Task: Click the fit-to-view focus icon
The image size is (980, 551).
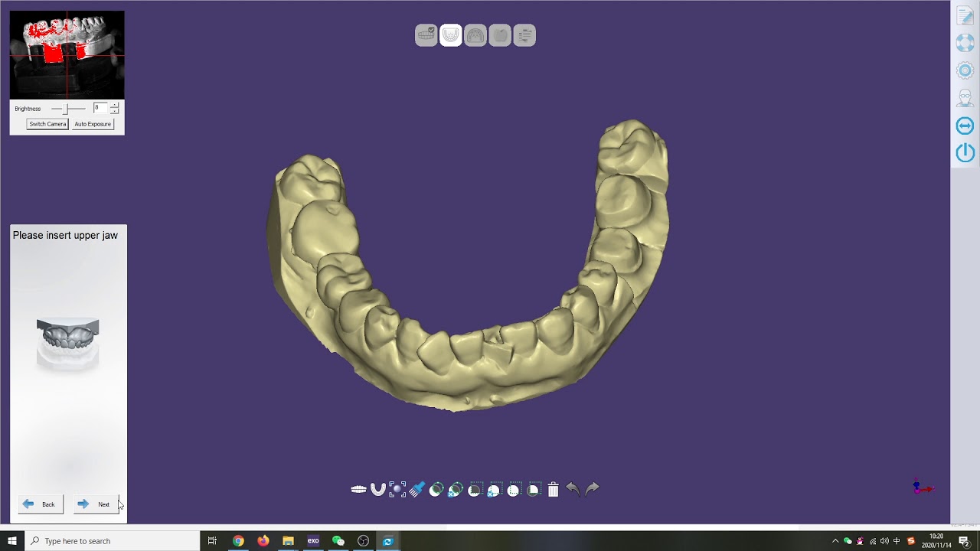Action: coord(397,490)
